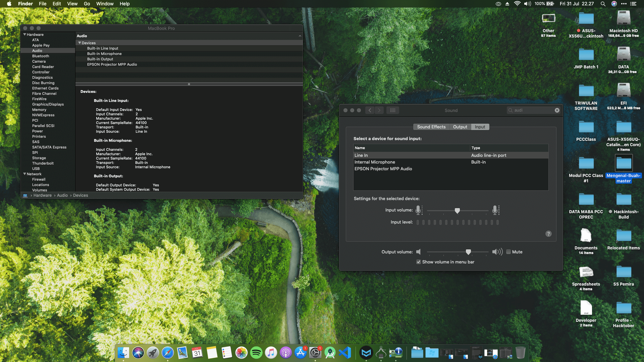This screenshot has width=644, height=362.
Task: Collapse the Hardware tree section
Action: click(24, 35)
